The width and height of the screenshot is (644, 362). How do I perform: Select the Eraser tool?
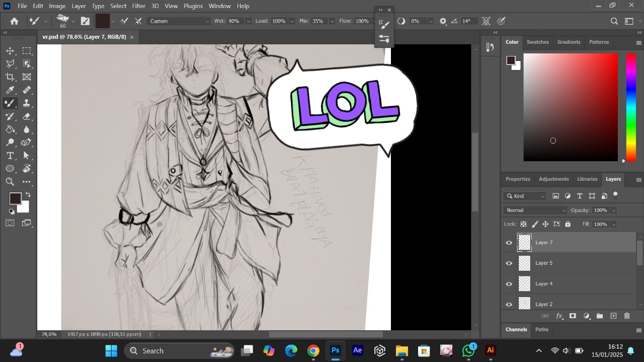click(27, 116)
